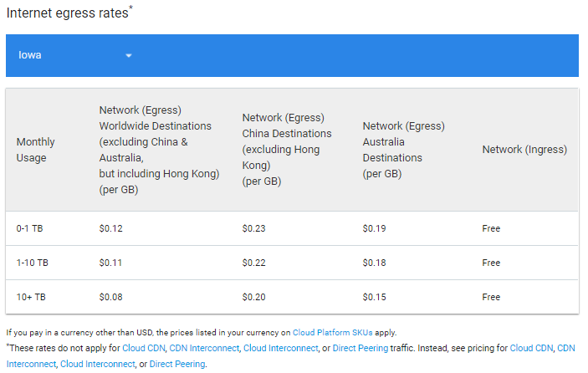
Task: Click the Monthly Usage column header
Action: point(35,150)
